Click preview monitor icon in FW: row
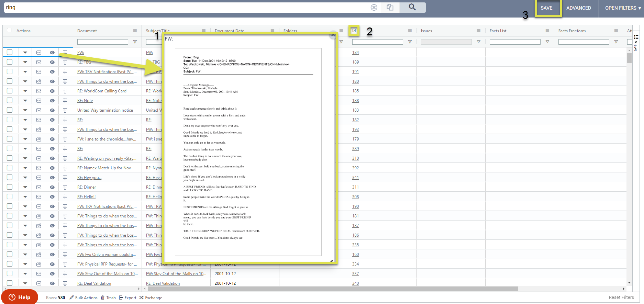 65,53
